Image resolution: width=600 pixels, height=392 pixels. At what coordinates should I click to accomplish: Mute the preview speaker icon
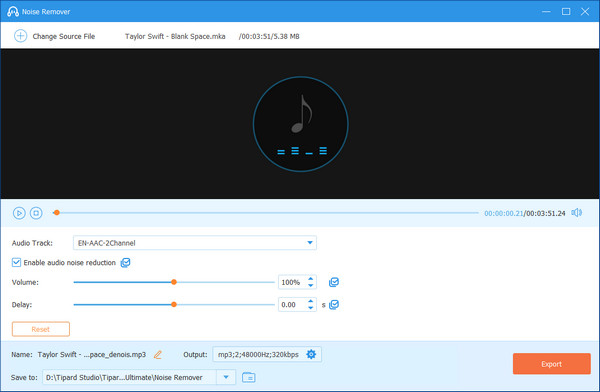tap(577, 212)
